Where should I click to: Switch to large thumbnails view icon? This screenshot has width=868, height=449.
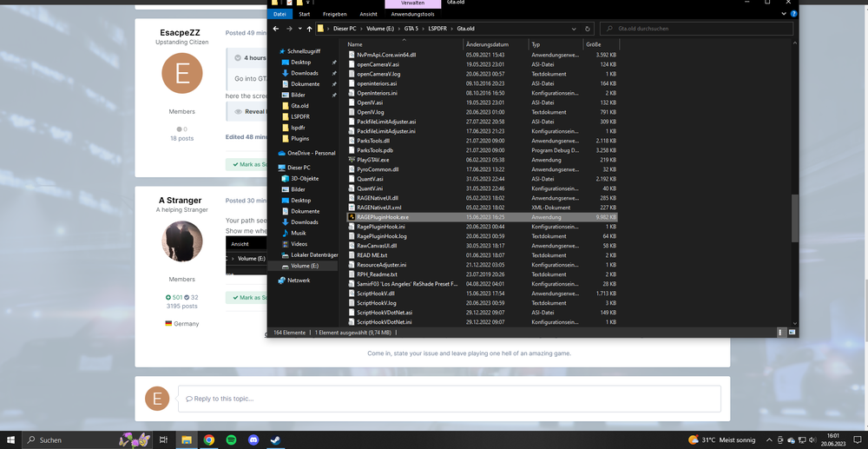pyautogui.click(x=792, y=333)
